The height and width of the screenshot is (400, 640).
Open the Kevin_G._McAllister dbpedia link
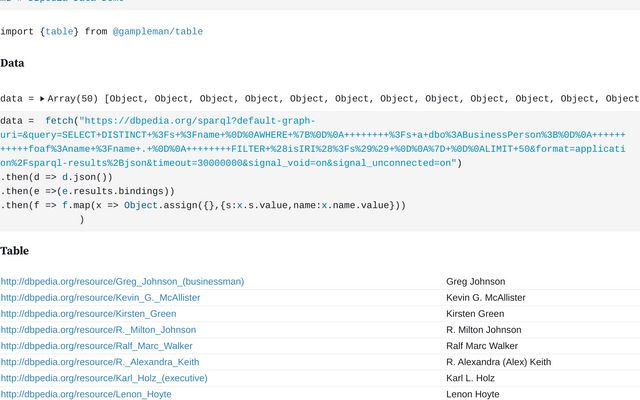[100, 298]
